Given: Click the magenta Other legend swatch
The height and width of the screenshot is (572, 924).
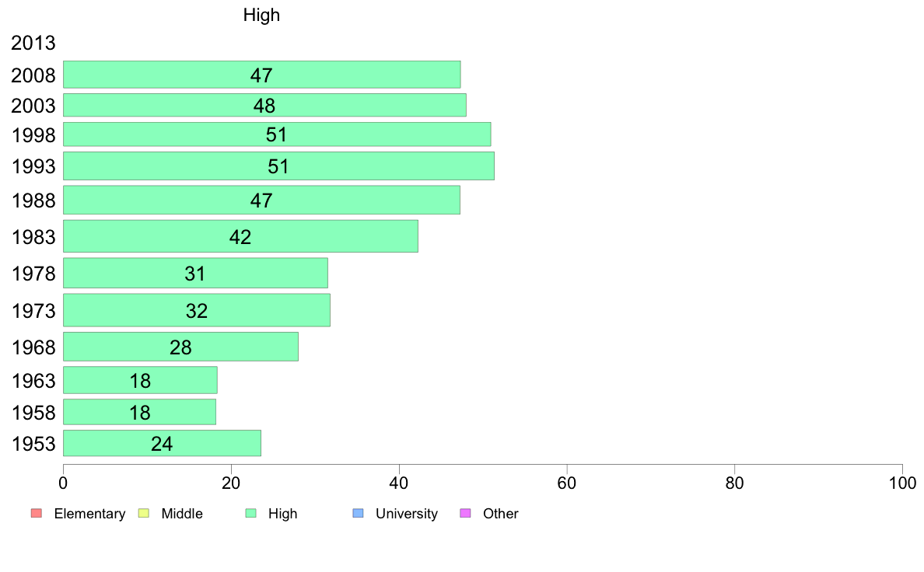Looking at the screenshot, I should tap(465, 513).
